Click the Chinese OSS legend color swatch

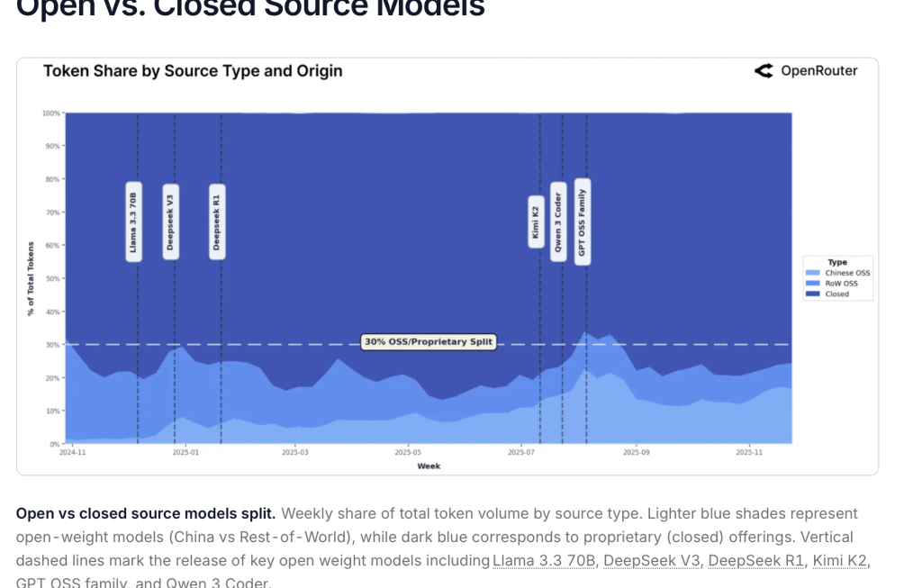tap(813, 273)
